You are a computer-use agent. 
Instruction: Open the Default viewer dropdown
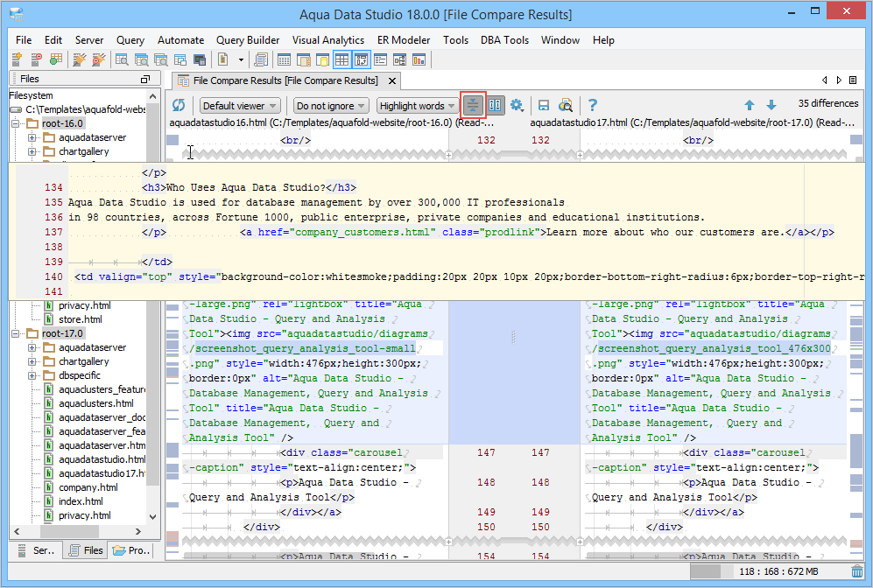tap(239, 106)
